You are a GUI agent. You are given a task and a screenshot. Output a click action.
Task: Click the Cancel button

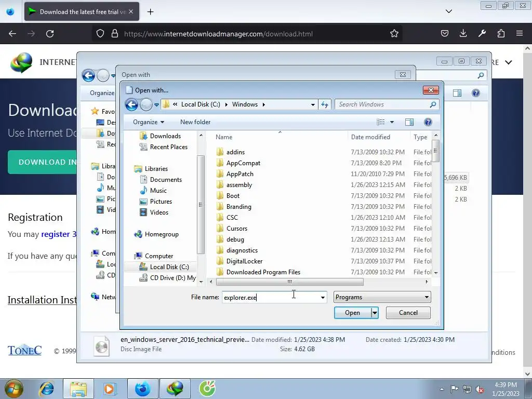click(x=408, y=313)
